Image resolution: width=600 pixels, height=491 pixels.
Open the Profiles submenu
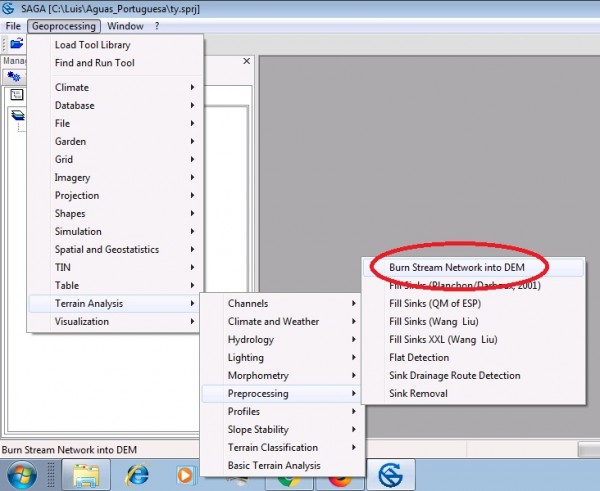click(282, 411)
